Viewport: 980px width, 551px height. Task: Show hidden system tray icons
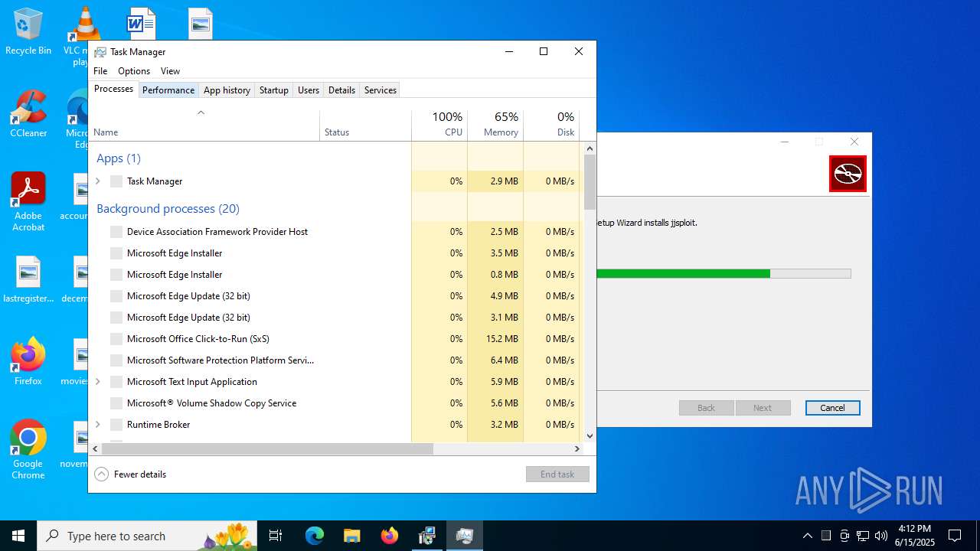point(807,536)
